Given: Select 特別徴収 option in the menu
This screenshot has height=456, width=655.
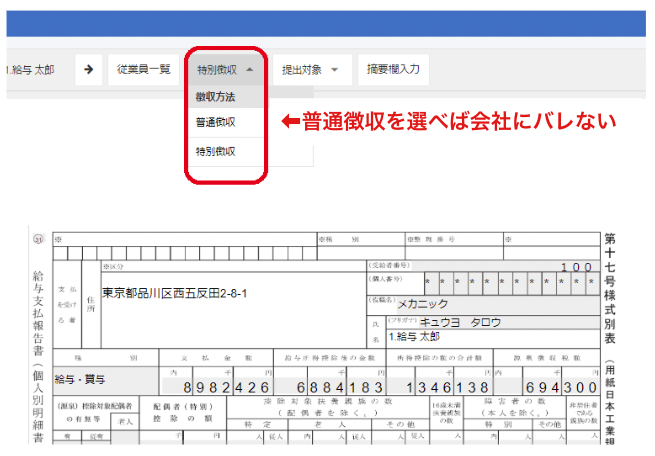Looking at the screenshot, I should point(216,151).
